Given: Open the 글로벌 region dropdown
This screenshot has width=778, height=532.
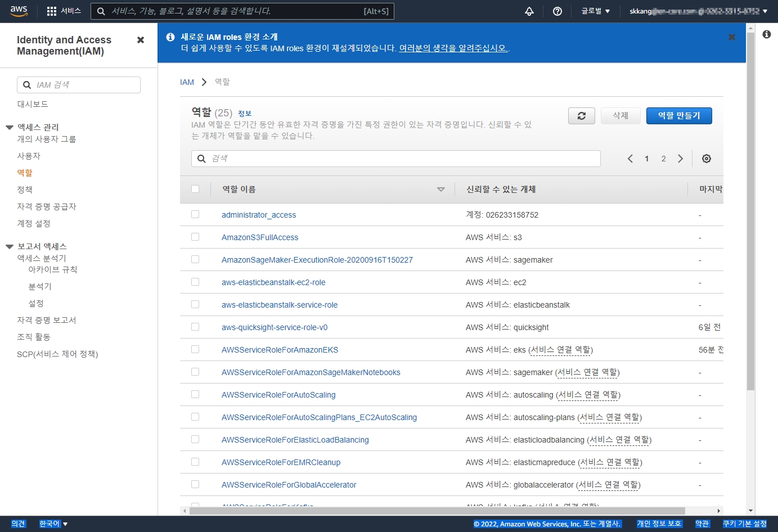Looking at the screenshot, I should pyautogui.click(x=596, y=11).
